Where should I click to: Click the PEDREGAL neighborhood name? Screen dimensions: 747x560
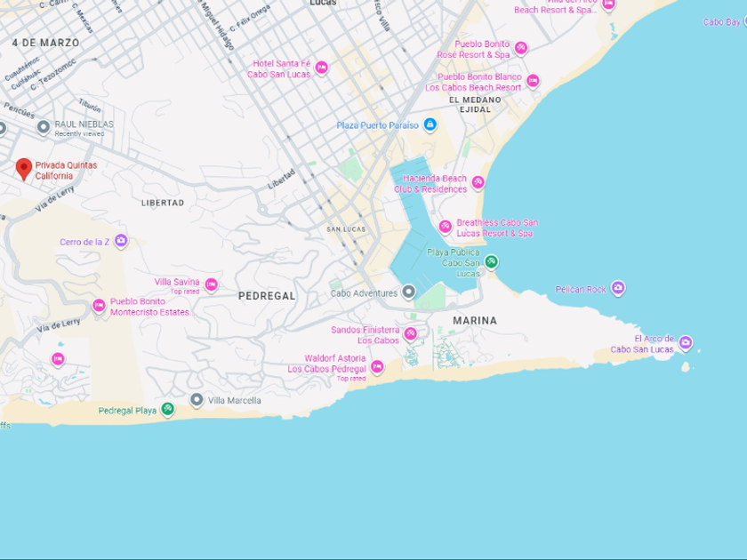pyautogui.click(x=267, y=296)
